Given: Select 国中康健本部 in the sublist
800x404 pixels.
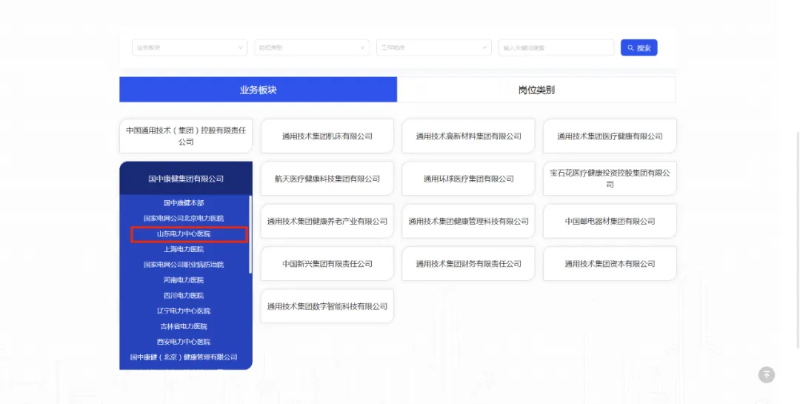Looking at the screenshot, I should click(x=184, y=203).
